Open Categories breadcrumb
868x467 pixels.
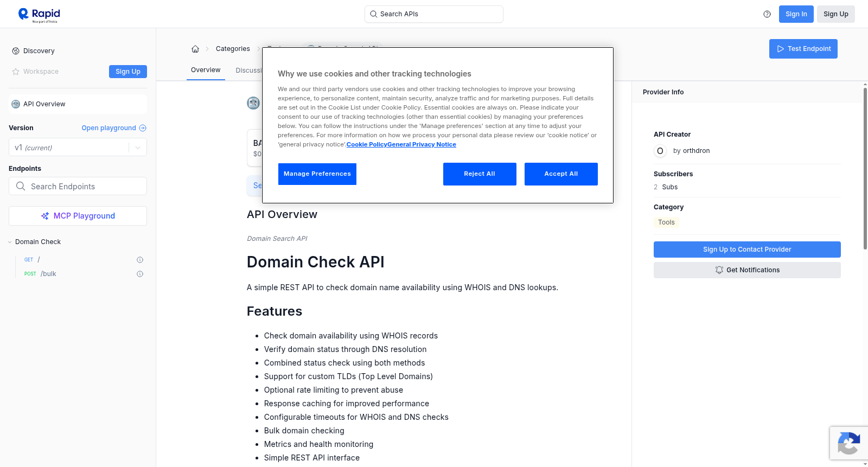(x=233, y=49)
